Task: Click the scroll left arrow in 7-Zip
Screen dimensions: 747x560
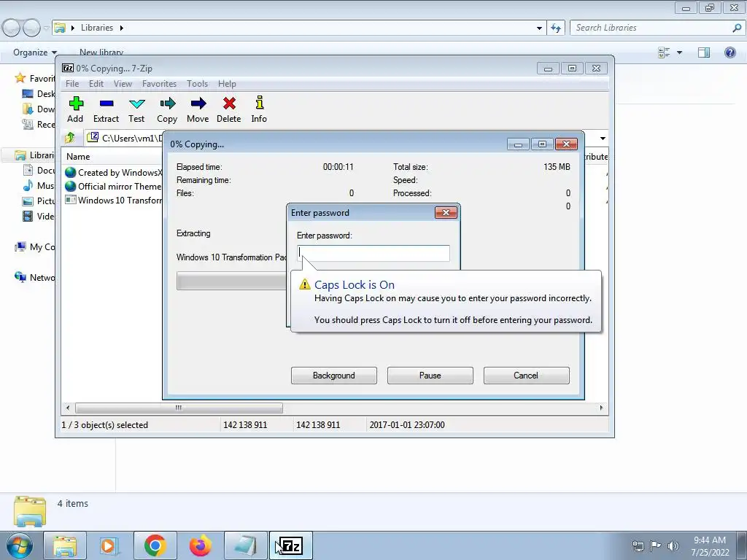Action: tap(68, 408)
